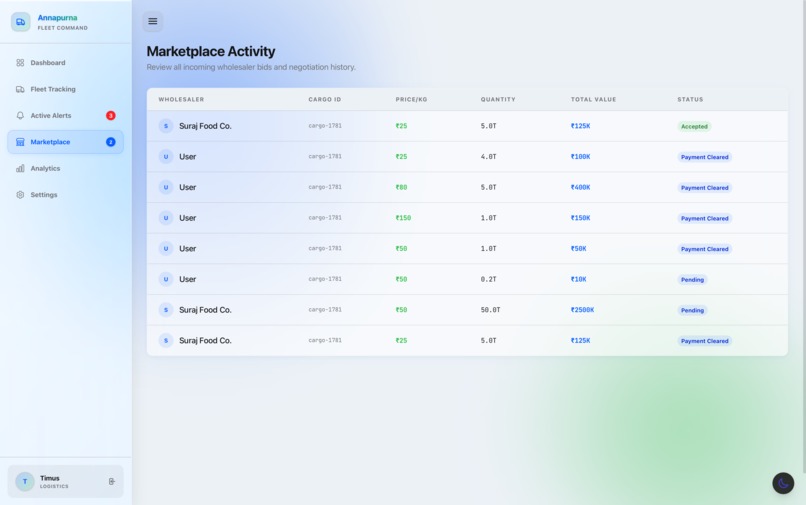Open Settings from the sidebar

pos(65,194)
